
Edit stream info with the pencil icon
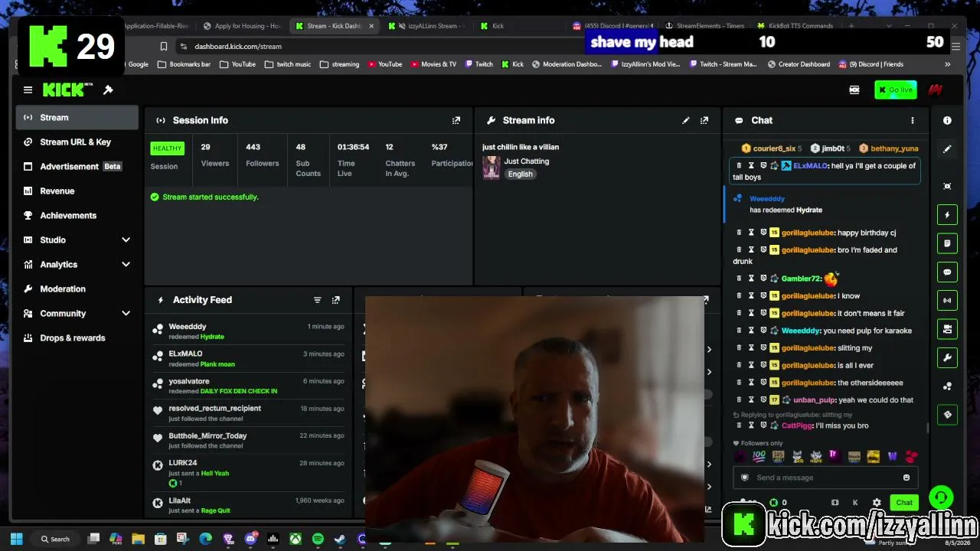[x=686, y=120]
